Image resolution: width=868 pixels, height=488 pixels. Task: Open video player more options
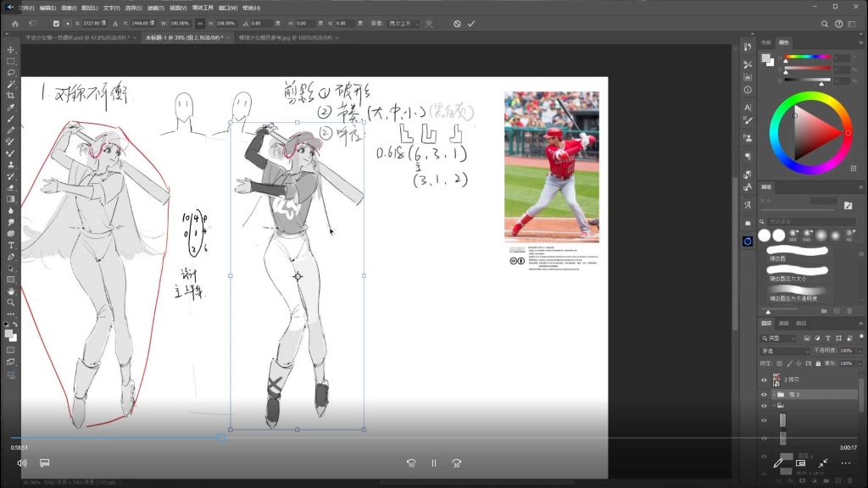[x=846, y=463]
